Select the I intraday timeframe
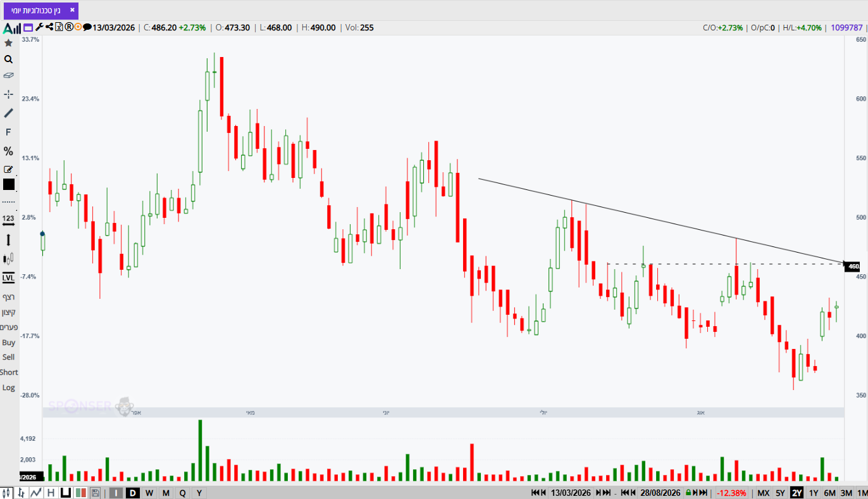Viewport: 868px width, 499px height. pyautogui.click(x=116, y=493)
